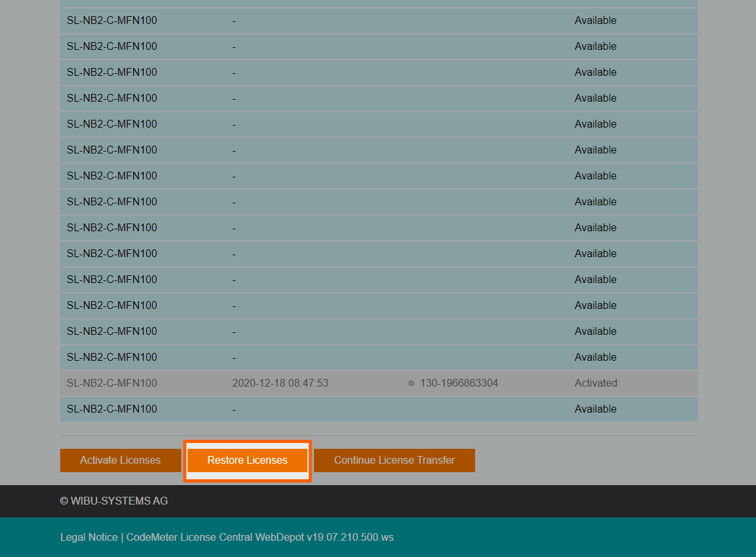Click the CmContainer serial 130-1966863304
This screenshot has height=557, width=756.
[459, 383]
